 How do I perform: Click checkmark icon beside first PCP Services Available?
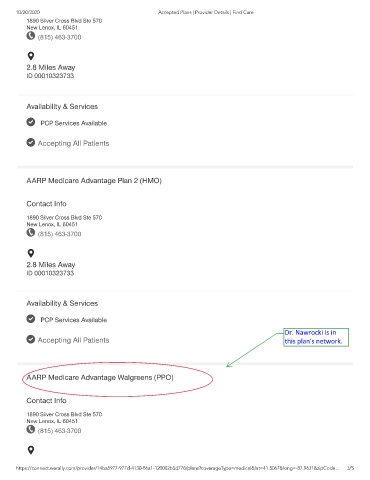(31, 122)
